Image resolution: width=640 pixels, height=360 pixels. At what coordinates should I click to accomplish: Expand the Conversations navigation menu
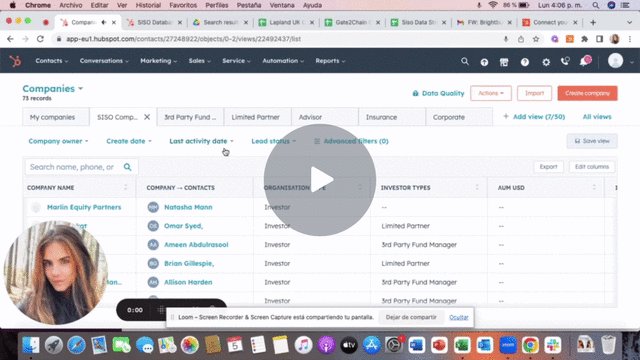click(104, 61)
